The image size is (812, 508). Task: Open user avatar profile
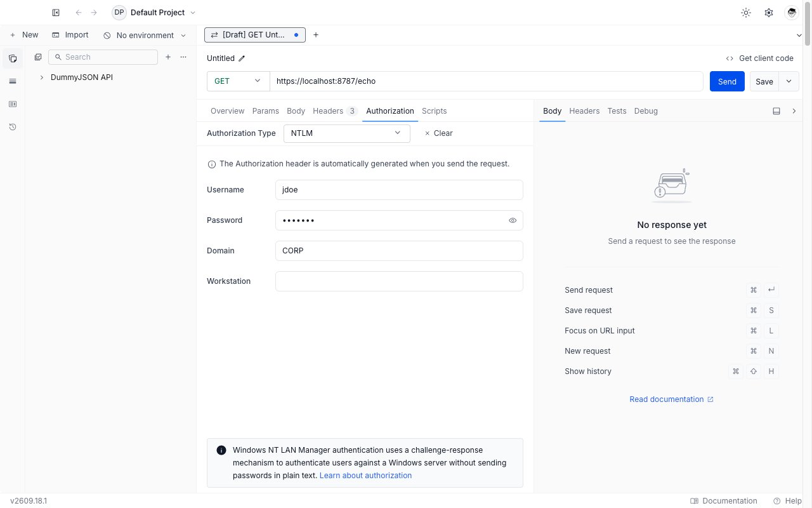[x=791, y=13]
